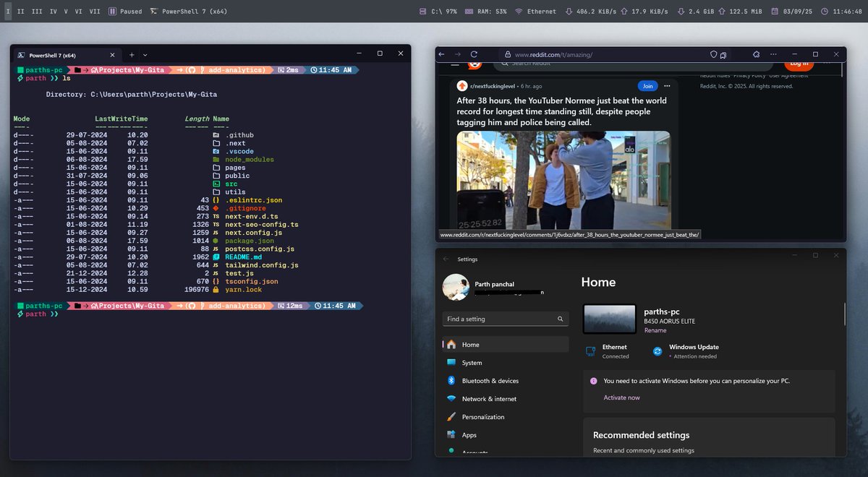Select the PowerShell 7 (x64) terminal tab
This screenshot has height=477, width=868.
click(68, 55)
